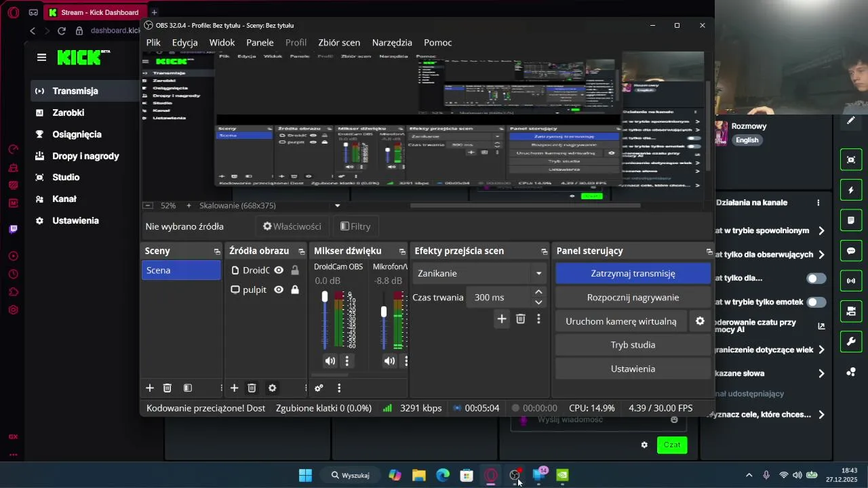This screenshot has height=488, width=868.
Task: Toggle visibility of DroidCam source
Action: pos(278,270)
